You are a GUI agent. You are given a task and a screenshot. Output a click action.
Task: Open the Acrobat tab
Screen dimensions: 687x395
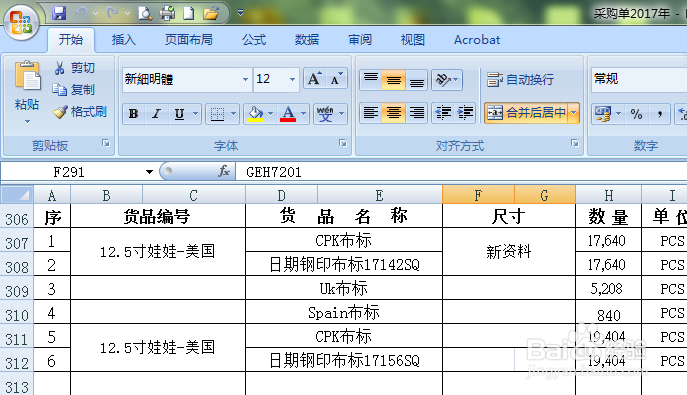[x=477, y=40]
